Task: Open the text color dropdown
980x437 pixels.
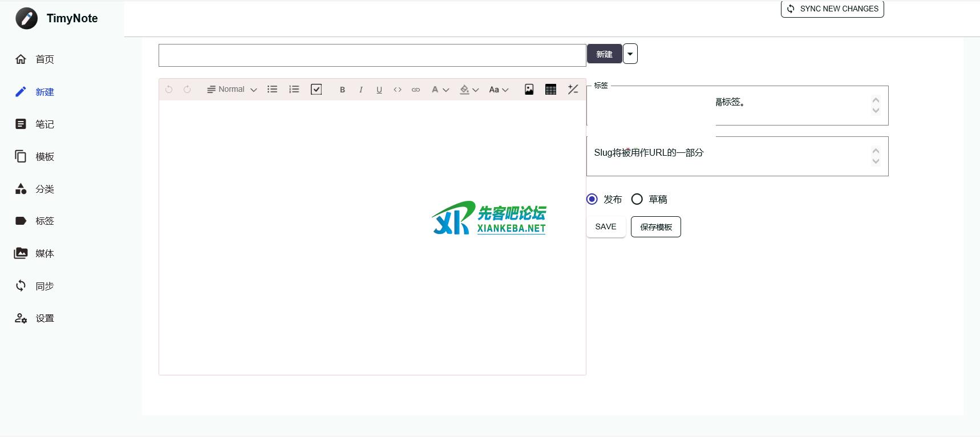Action: [x=440, y=90]
